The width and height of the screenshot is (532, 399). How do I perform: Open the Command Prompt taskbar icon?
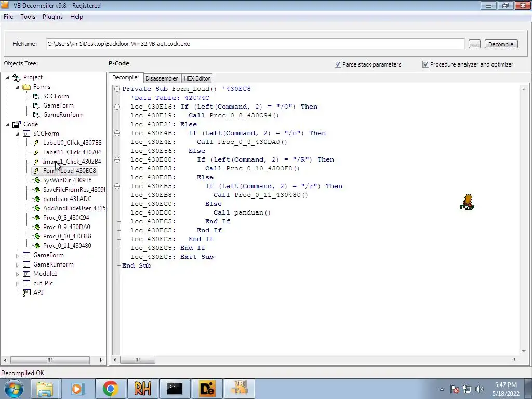click(175, 389)
